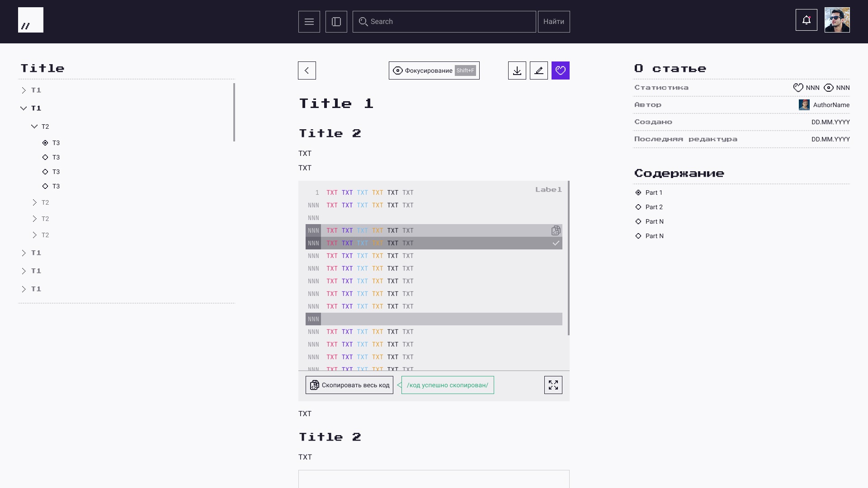Expand the first collapsed T1 item
Image resolution: width=868 pixels, height=488 pixels.
[24, 90]
